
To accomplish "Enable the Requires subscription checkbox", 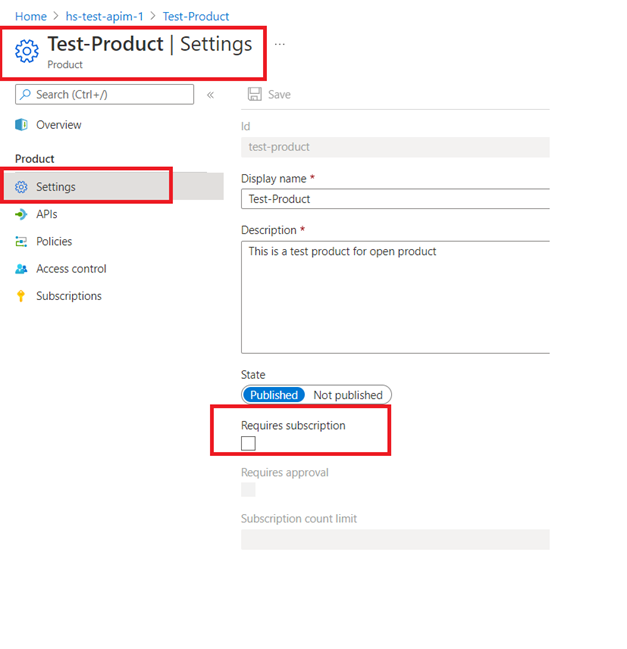I will coord(248,443).
